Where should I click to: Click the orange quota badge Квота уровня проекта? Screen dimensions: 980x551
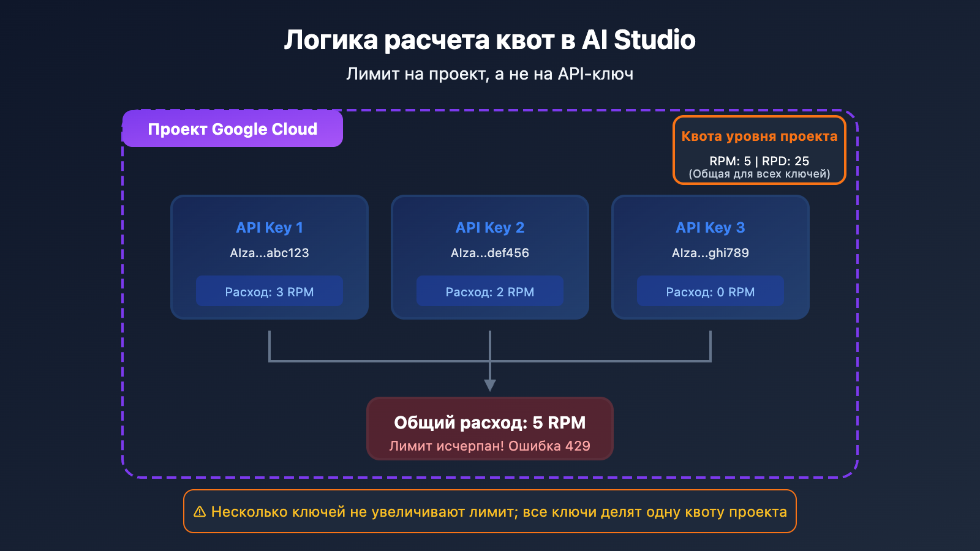pyautogui.click(x=759, y=137)
